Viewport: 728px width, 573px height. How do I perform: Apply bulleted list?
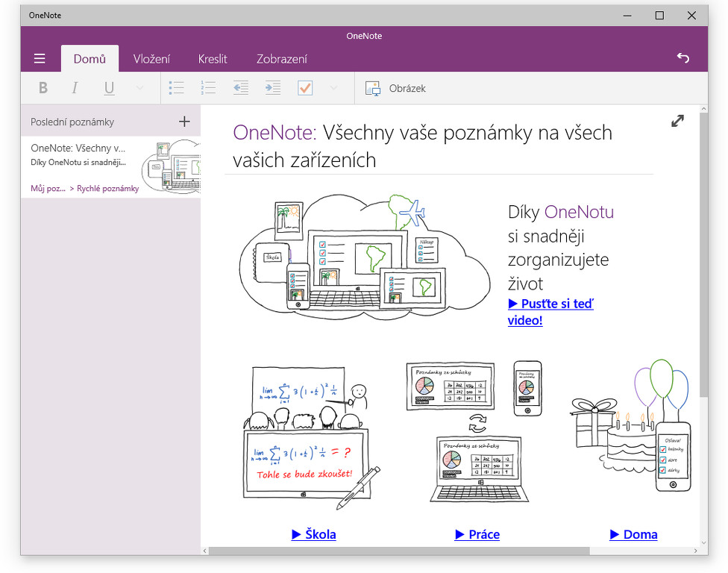pyautogui.click(x=177, y=88)
